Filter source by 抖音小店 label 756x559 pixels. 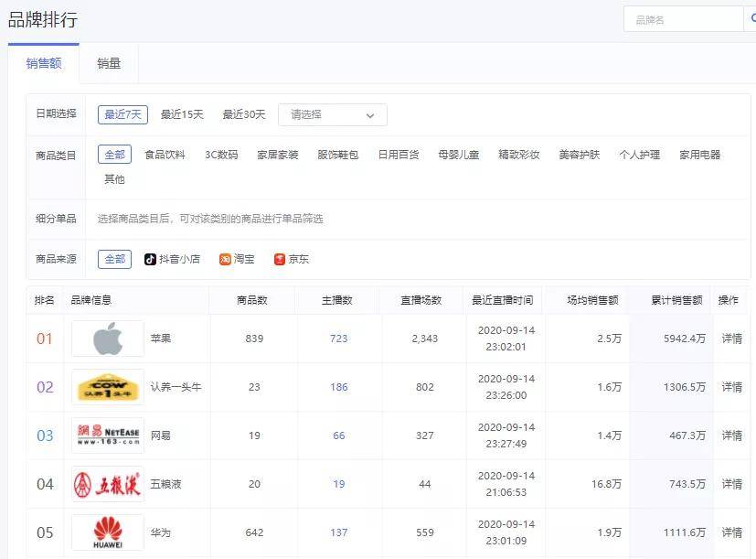[x=179, y=259]
